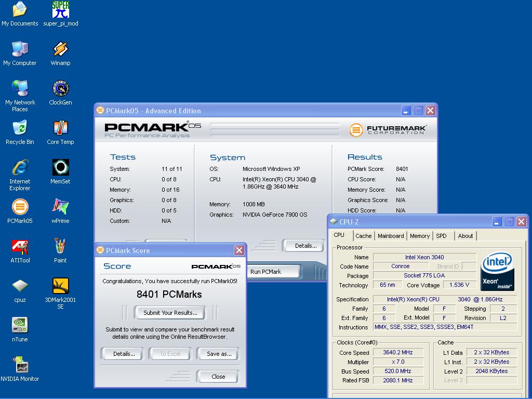Screen dimensions: 532x399
Task: Click the Bus Speed 520.0 MHz field
Action: (397, 371)
